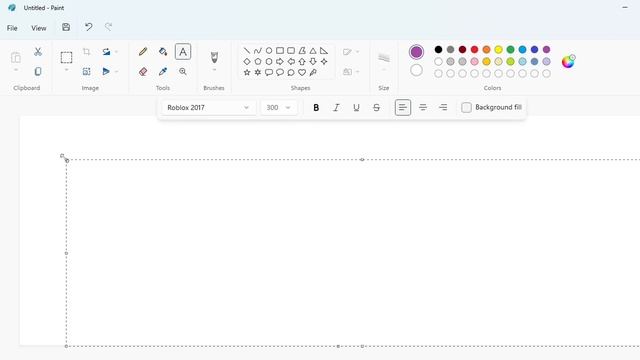Screen dimensions: 640x360
Task: Choose the Four-point star shape
Action: (324, 62)
